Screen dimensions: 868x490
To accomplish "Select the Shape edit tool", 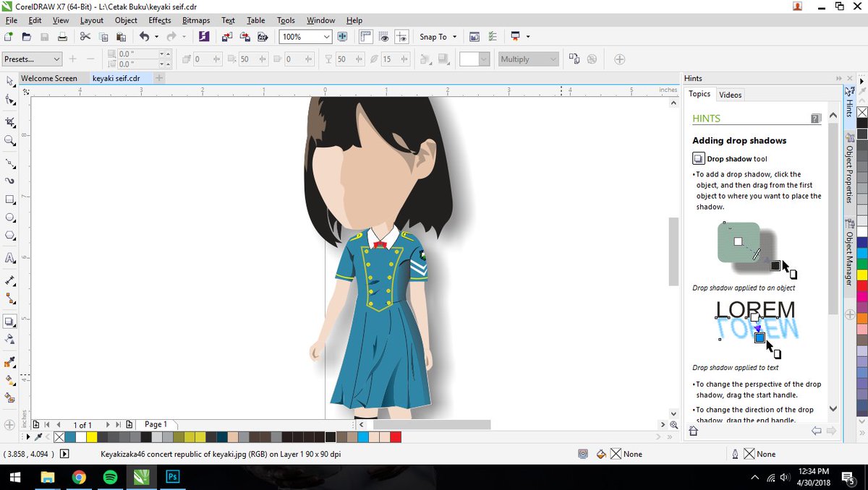I will pyautogui.click(x=10, y=100).
